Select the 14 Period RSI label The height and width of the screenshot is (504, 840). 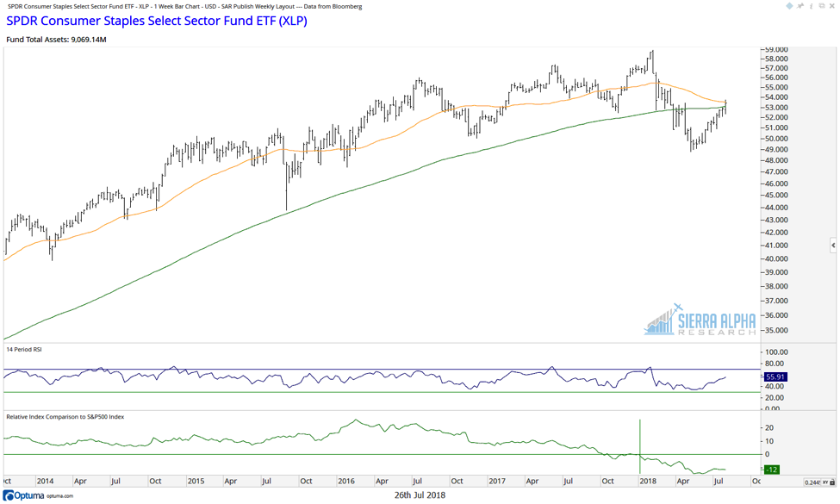pyautogui.click(x=23, y=349)
